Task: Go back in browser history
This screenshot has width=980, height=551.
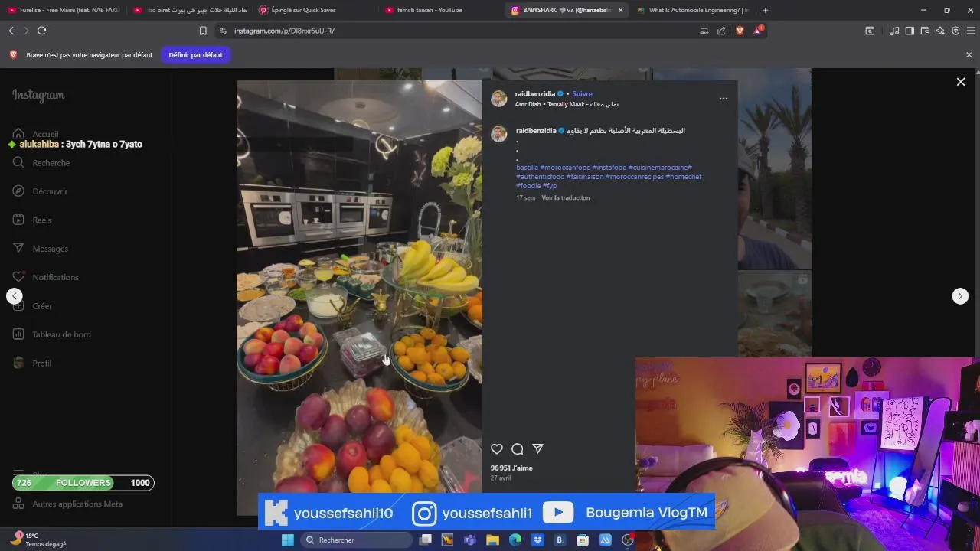Action: [11, 31]
